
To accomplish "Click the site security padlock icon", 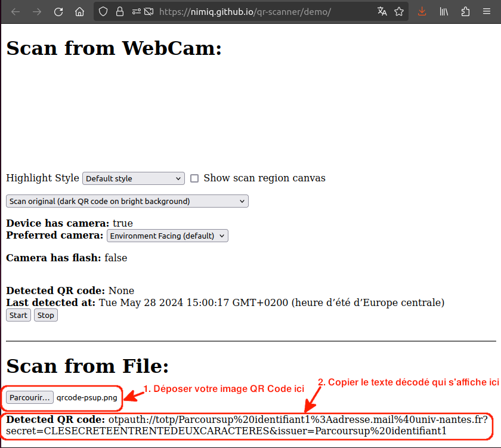I will coord(119,12).
